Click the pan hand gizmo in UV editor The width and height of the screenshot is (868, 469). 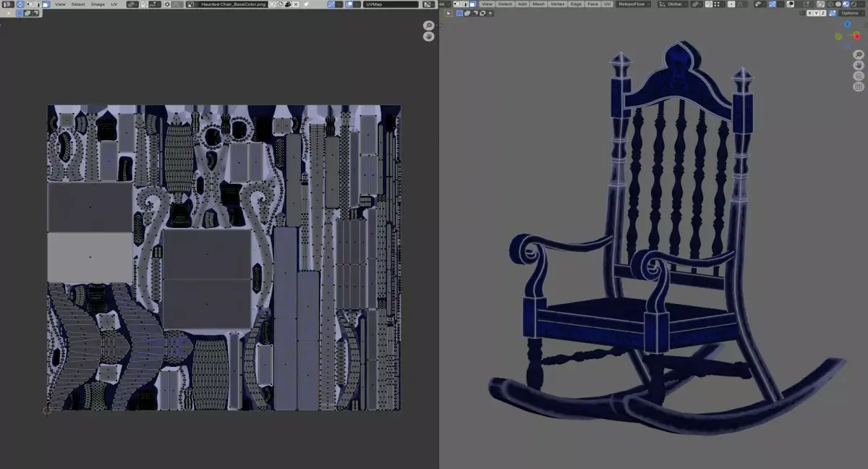[x=429, y=35]
